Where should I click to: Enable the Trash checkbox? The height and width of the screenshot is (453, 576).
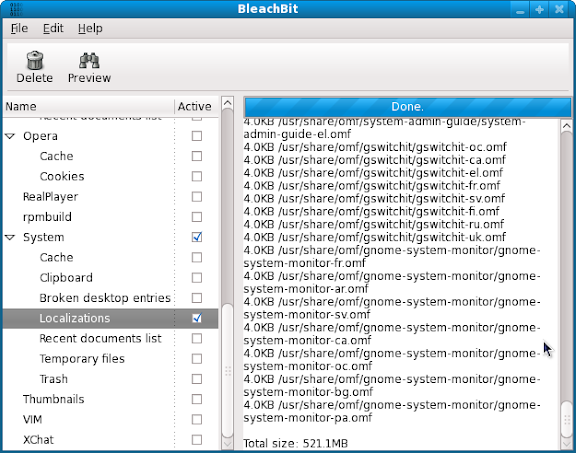click(197, 379)
